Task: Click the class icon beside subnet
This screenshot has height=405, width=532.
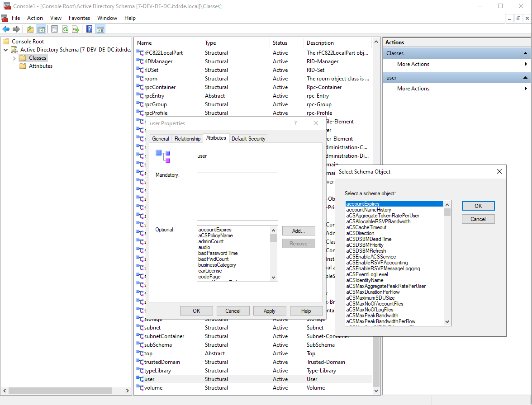Action: coord(140,328)
